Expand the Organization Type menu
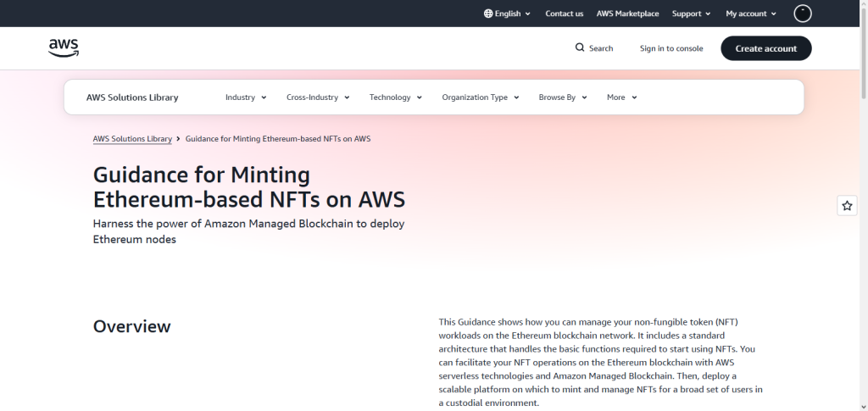Image resolution: width=868 pixels, height=411 pixels. pos(481,97)
